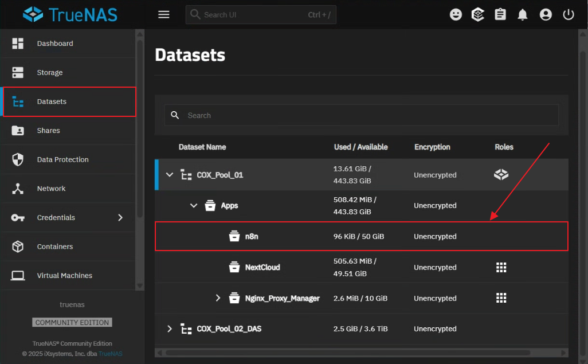
Task: Open Data Protection page
Action: pyautogui.click(x=68, y=159)
